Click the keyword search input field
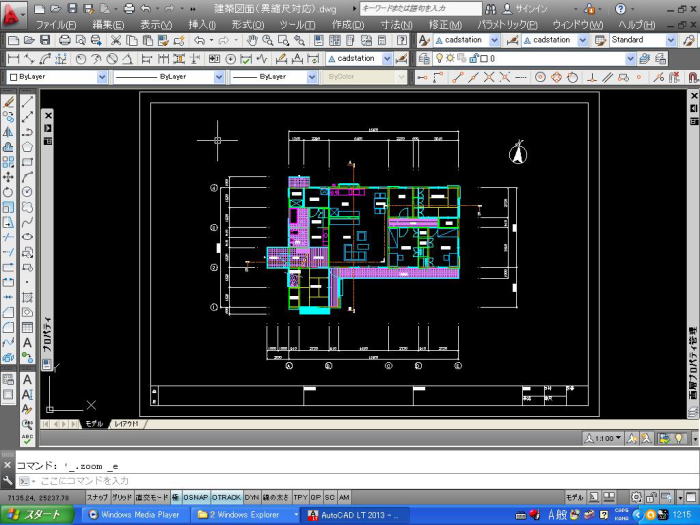 click(x=421, y=8)
